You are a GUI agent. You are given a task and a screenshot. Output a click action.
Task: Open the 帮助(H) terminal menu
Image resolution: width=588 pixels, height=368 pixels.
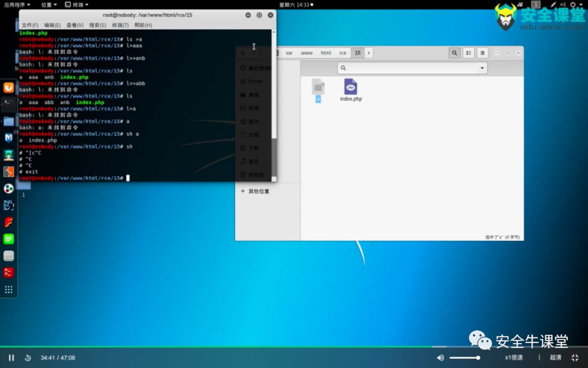[143, 25]
